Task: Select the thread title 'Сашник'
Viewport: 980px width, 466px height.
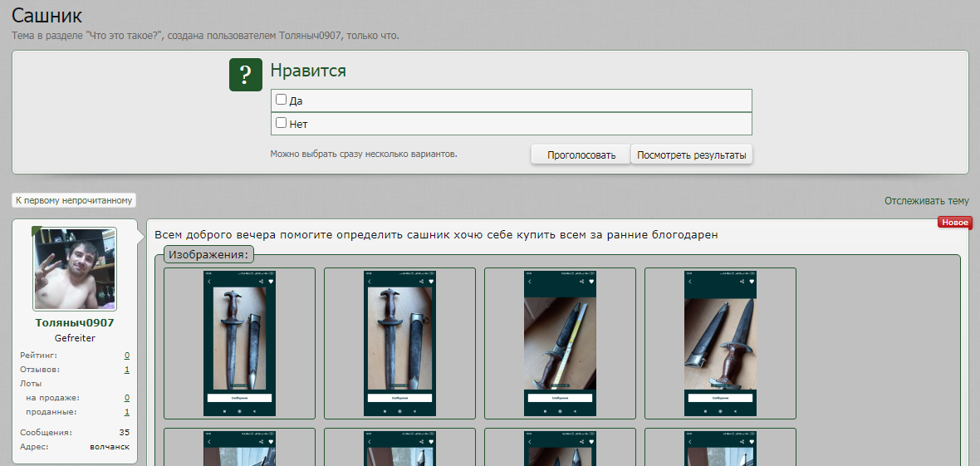Action: coord(47,15)
